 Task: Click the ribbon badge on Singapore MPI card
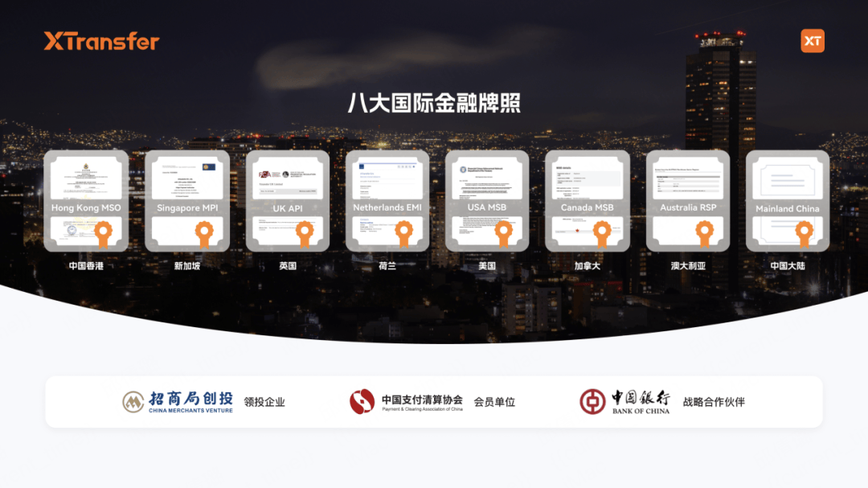pos(204,234)
